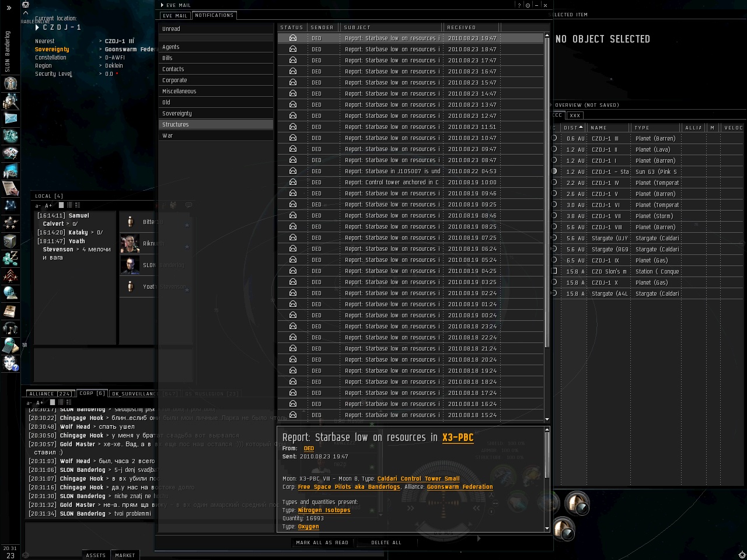Open the Fitting icon beneath the mail icon
Viewport: 747px width, 560px height.
point(10,136)
